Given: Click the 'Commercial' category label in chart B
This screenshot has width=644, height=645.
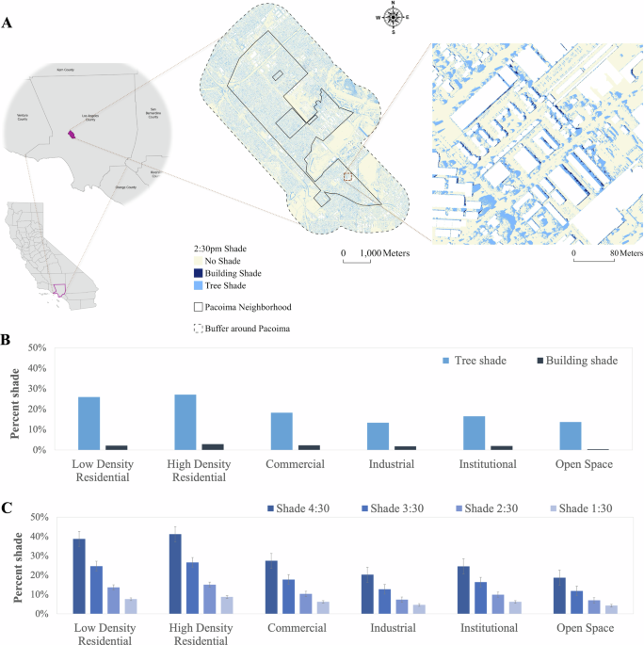Looking at the screenshot, I should [296, 464].
